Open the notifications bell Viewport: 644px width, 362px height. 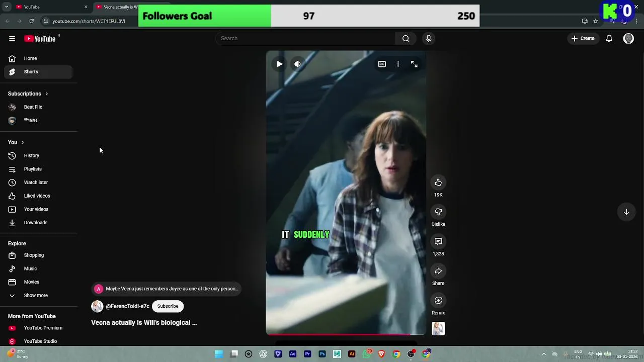tap(609, 39)
